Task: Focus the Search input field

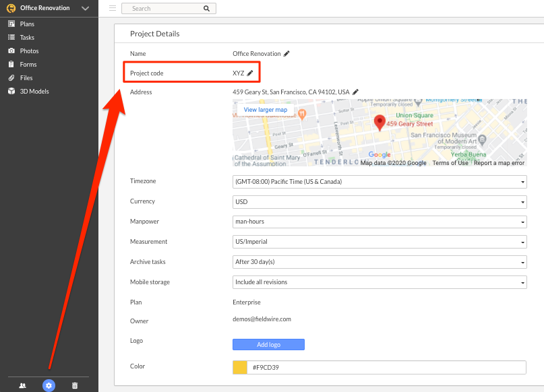Action: tap(169, 8)
